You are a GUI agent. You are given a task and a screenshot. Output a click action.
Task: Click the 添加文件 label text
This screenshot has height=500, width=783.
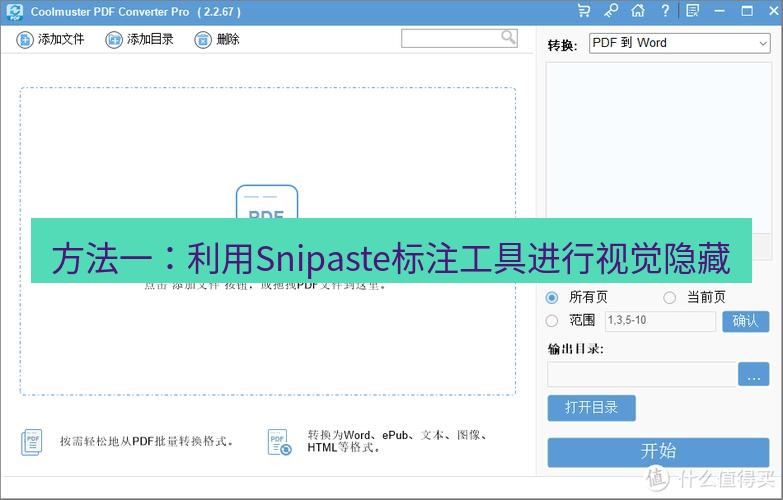[61, 39]
